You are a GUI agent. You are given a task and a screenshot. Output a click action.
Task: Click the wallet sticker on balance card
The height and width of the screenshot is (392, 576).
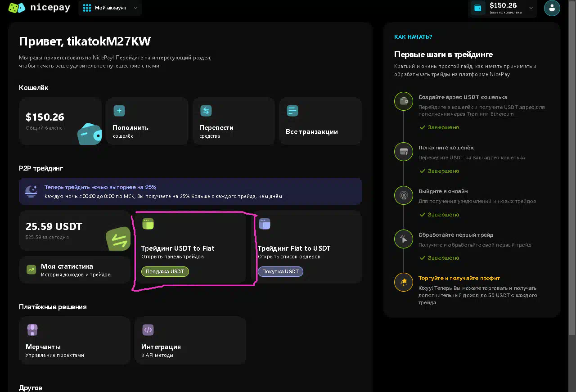(x=89, y=133)
